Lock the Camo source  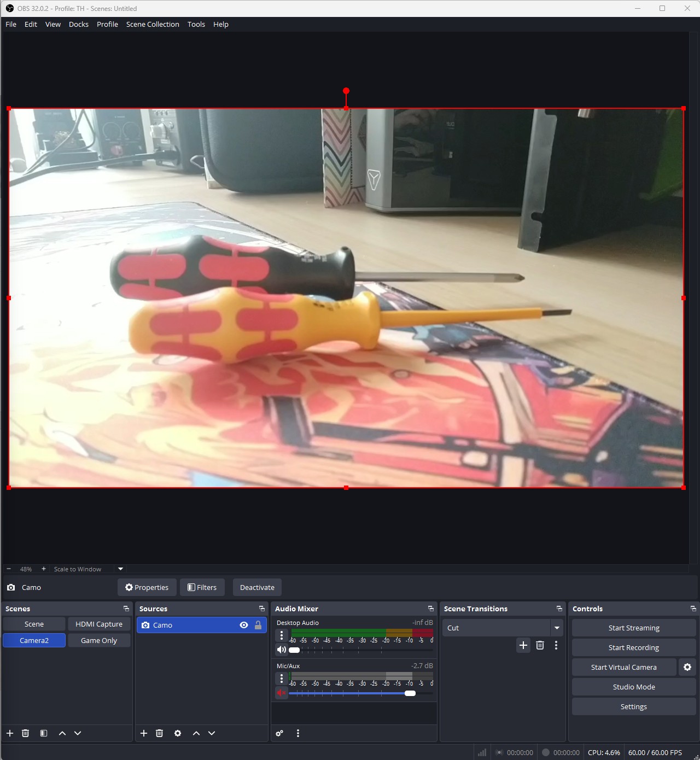tap(258, 625)
